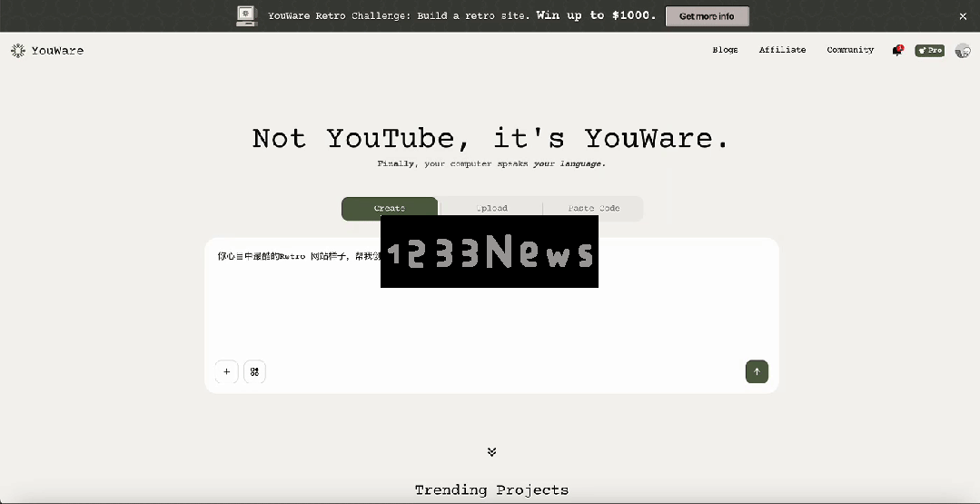Click the double chevron down arrow
Viewport: 980px width, 504px height.
pyautogui.click(x=492, y=451)
